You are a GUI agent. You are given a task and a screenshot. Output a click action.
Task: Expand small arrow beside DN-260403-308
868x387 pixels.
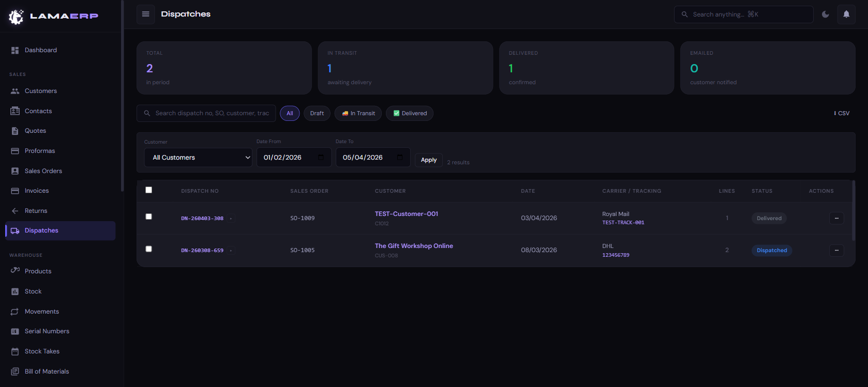[231, 219]
